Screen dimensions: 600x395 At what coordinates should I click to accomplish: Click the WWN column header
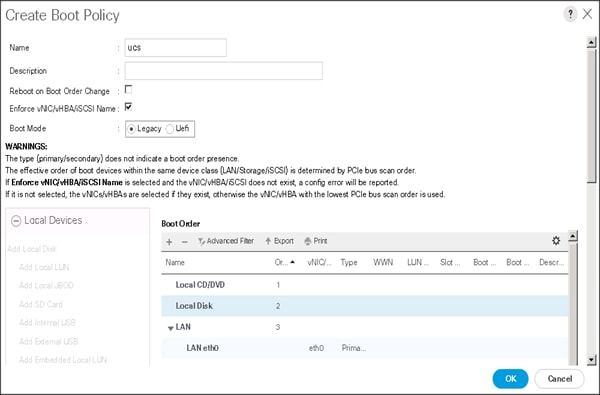point(383,263)
